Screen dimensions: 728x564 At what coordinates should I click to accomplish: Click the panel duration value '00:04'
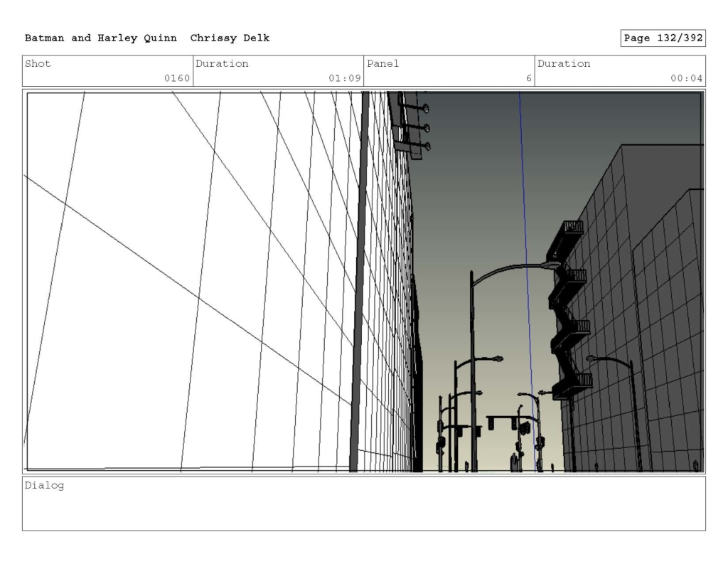[x=686, y=78]
